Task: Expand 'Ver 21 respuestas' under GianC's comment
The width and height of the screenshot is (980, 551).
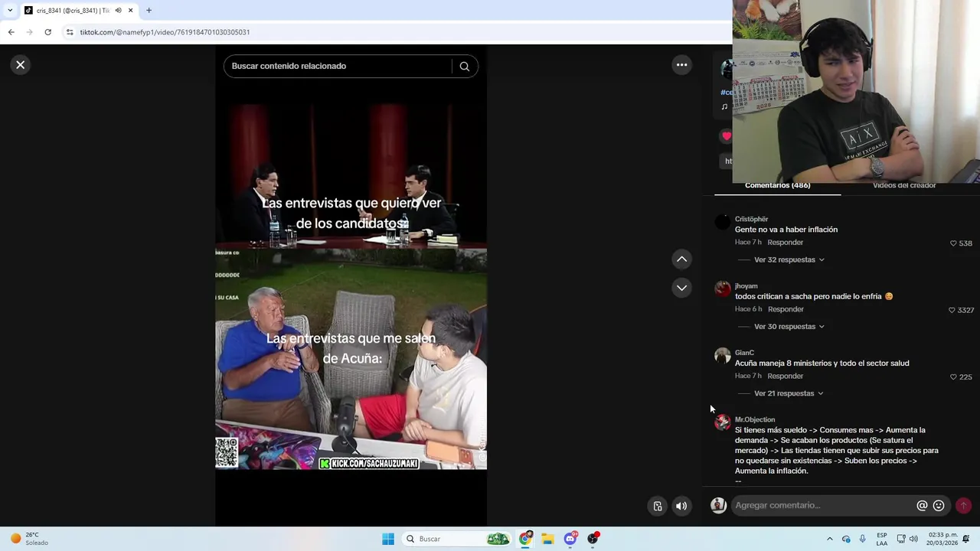Action: point(788,393)
